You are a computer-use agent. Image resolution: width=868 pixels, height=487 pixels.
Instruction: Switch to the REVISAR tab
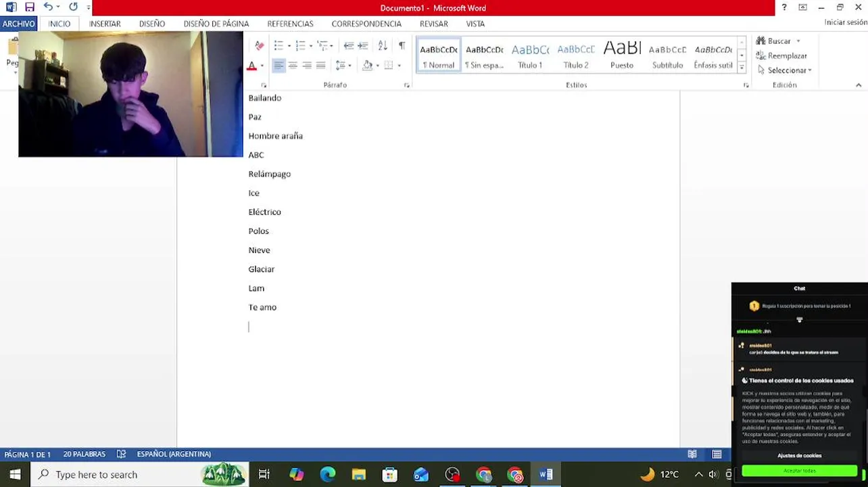coord(434,24)
